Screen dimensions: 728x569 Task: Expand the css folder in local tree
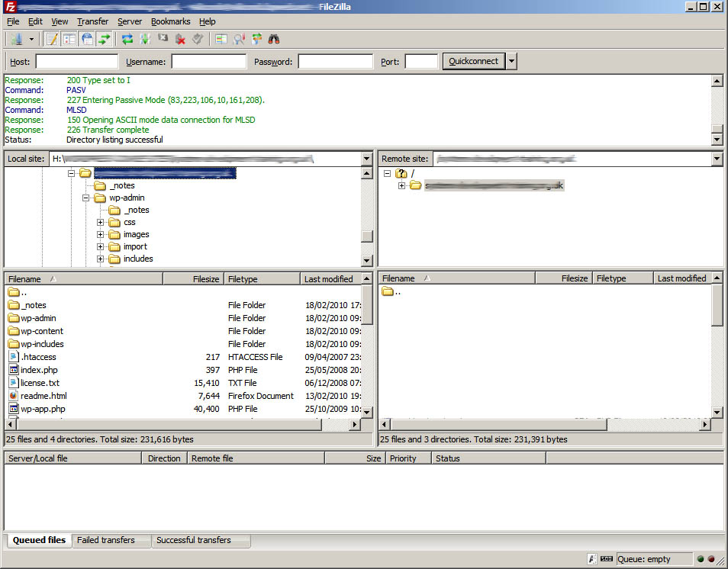pos(100,222)
